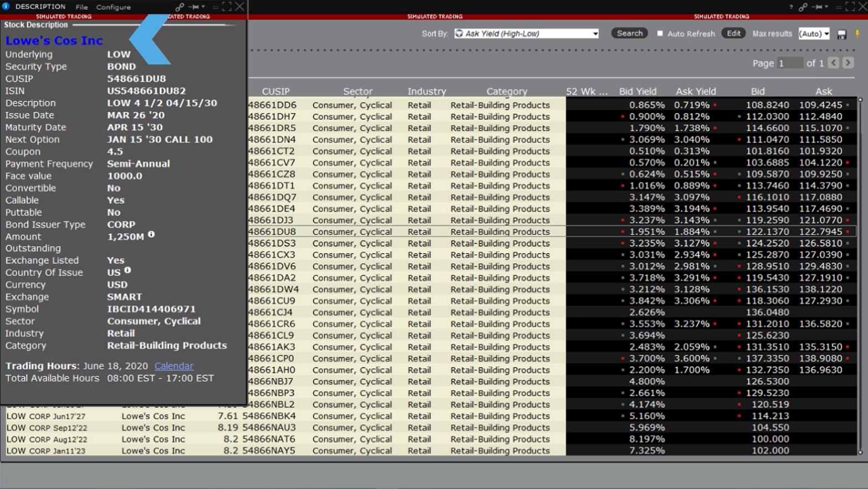
Task: Click the yellow pushpin icon next to save
Action: (x=857, y=34)
